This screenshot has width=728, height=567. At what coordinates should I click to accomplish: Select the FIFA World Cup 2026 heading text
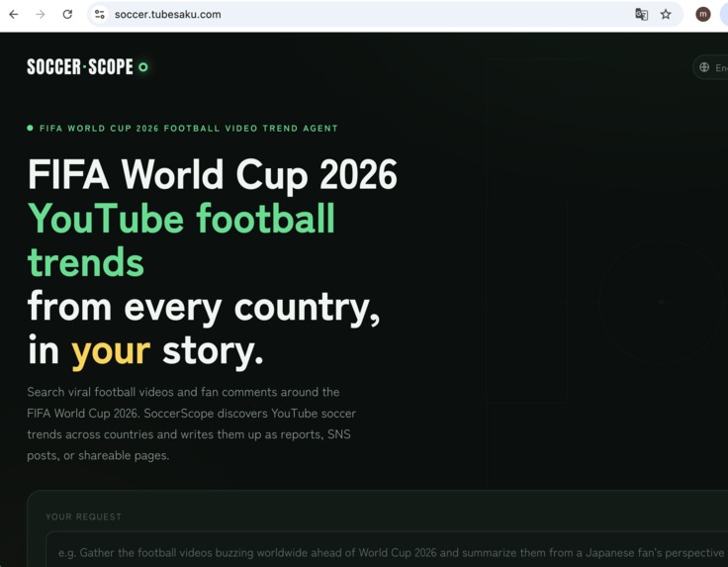click(x=213, y=174)
